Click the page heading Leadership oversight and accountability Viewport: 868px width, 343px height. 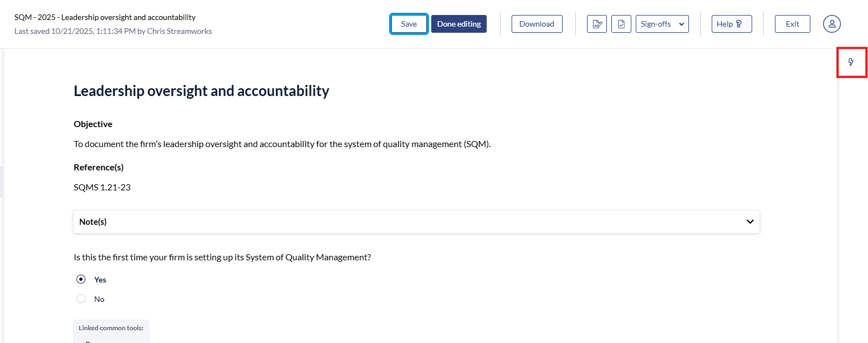pyautogui.click(x=201, y=91)
